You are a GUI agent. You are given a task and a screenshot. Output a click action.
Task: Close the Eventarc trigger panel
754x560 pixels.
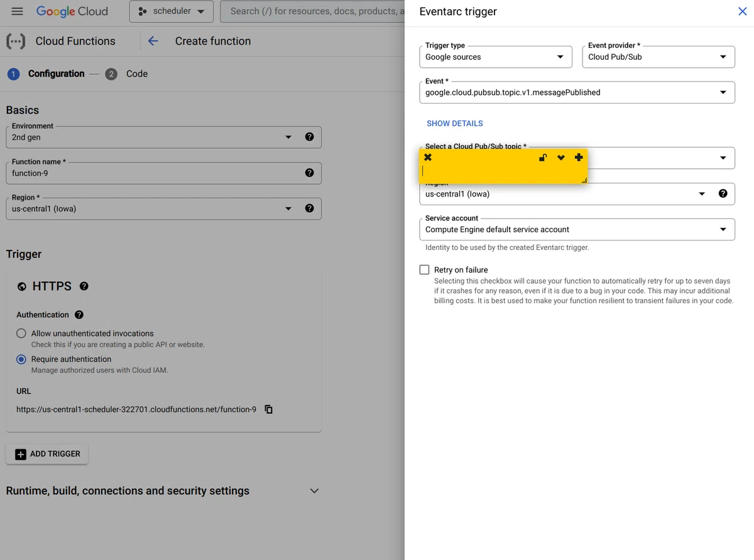click(x=742, y=12)
